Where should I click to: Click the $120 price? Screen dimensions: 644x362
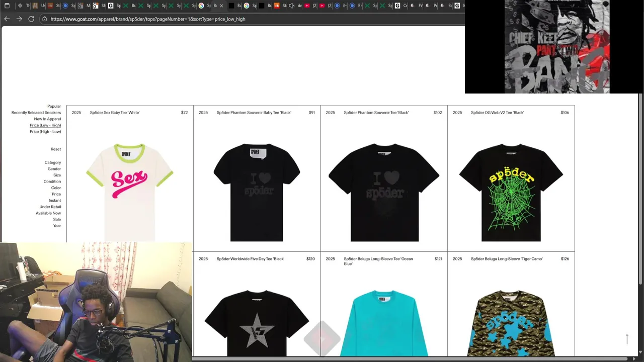click(x=311, y=259)
